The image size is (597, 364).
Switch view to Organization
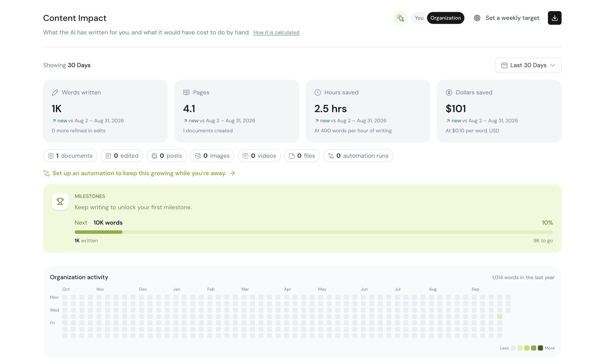pyautogui.click(x=445, y=18)
